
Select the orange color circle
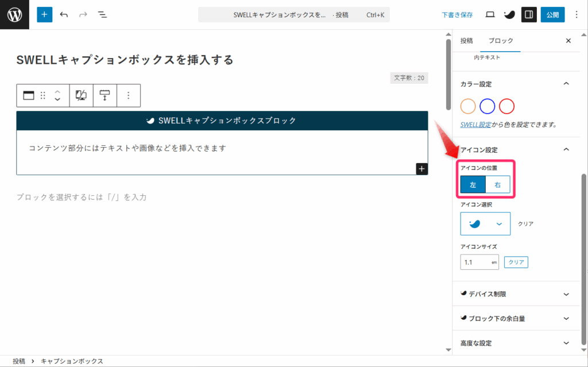[468, 106]
